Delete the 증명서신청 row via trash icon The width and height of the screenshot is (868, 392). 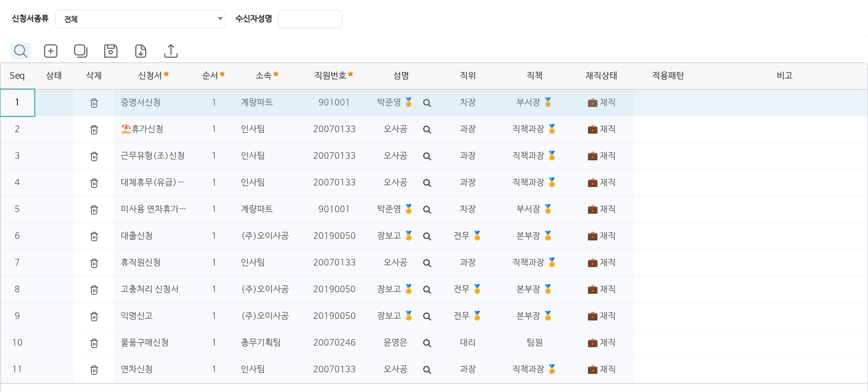coord(94,103)
